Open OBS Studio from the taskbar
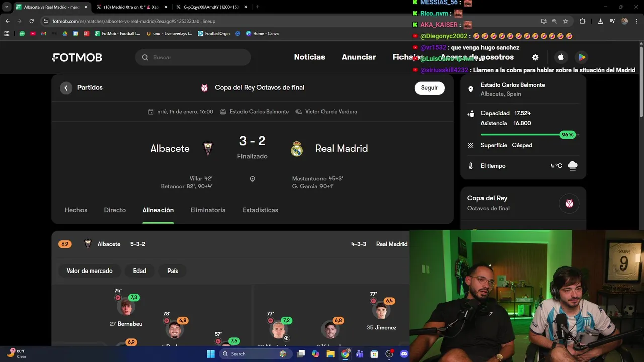 pos(389,354)
